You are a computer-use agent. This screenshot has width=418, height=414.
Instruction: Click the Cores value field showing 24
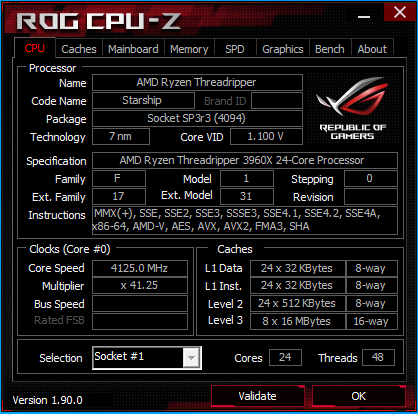tap(285, 357)
